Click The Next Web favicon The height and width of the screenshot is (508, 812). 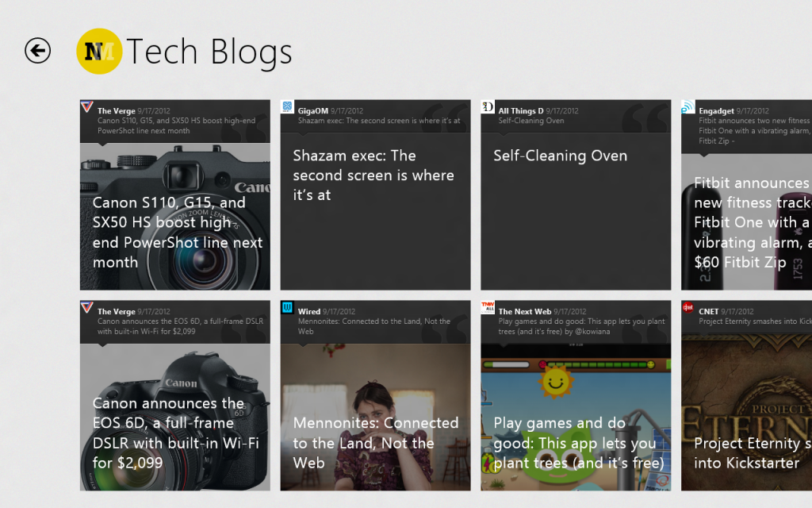[488, 307]
